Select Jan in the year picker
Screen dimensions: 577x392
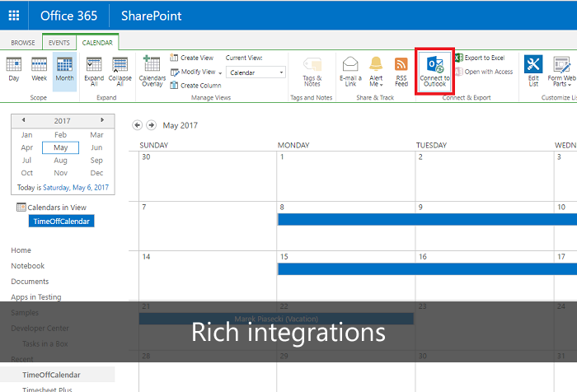click(26, 135)
